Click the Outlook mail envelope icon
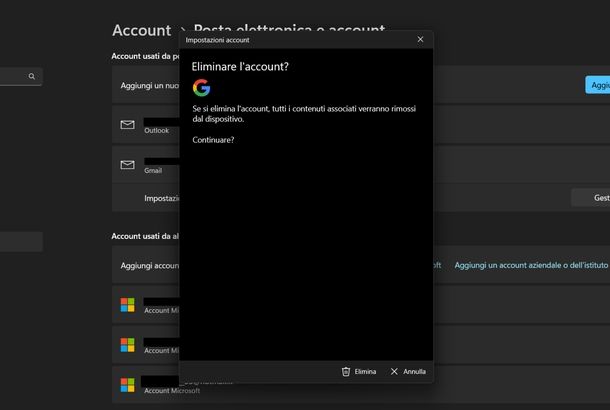 (128, 124)
